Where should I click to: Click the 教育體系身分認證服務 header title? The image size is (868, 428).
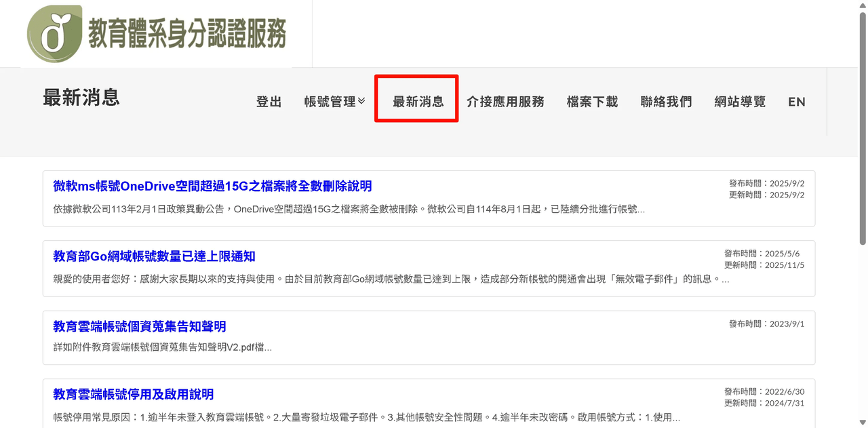click(x=187, y=33)
